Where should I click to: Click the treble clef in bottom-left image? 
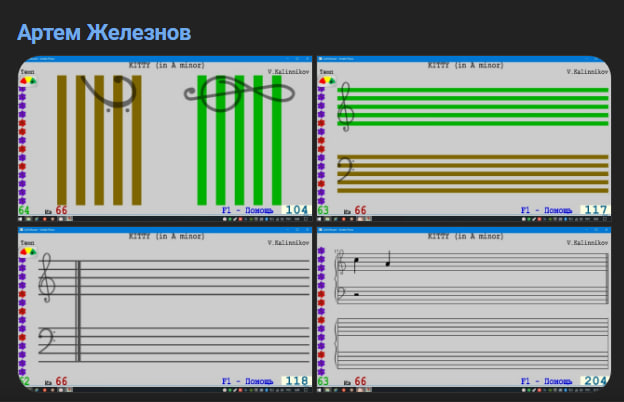tap(47, 281)
